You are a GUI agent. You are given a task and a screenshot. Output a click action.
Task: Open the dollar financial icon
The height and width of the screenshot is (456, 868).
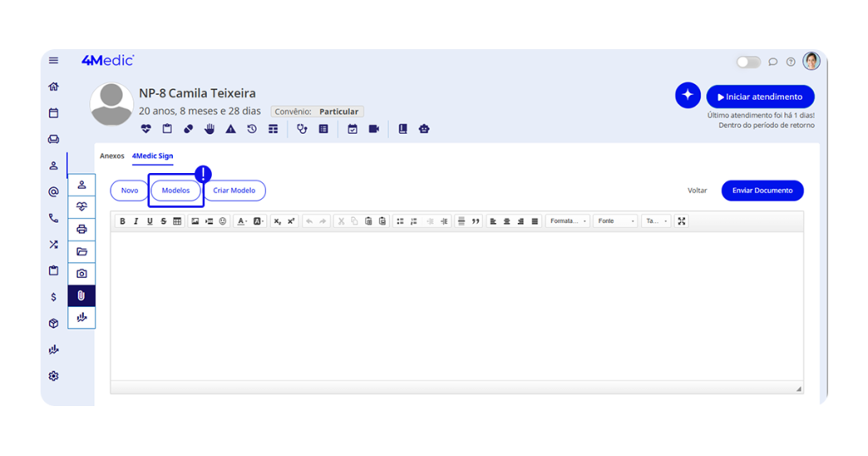click(x=53, y=298)
